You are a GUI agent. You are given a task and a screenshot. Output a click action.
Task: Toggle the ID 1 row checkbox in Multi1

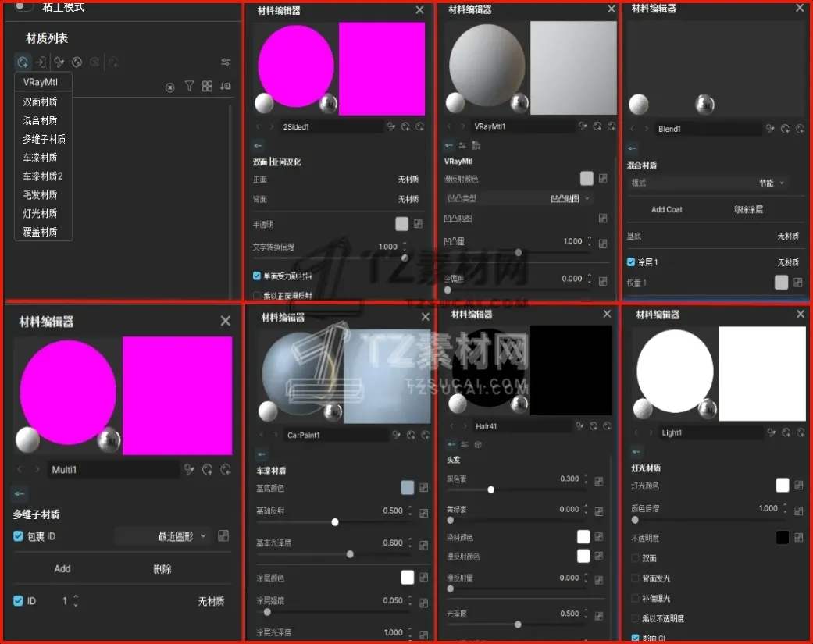point(18,600)
